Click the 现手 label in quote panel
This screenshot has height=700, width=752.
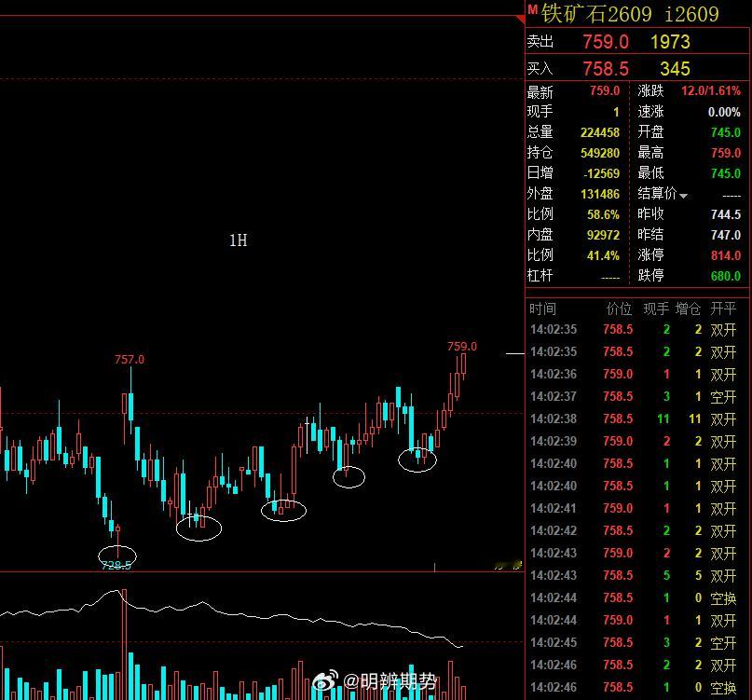point(540,112)
